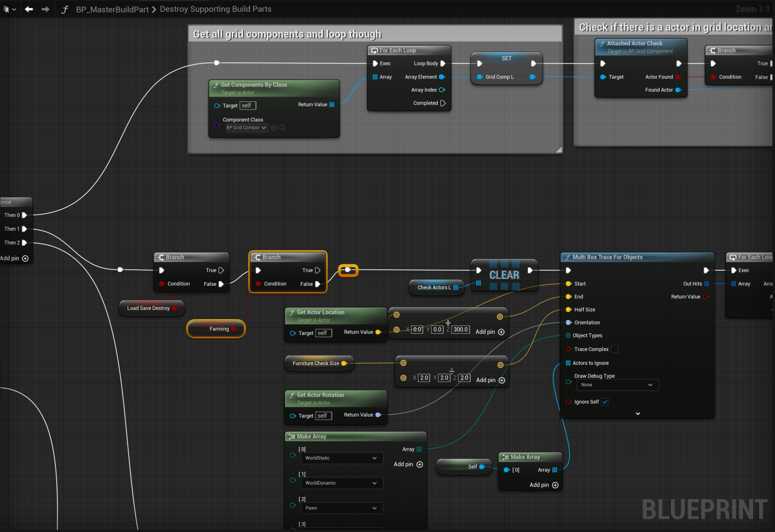Click Half Size pin on Multi Box Trace

[568, 310]
